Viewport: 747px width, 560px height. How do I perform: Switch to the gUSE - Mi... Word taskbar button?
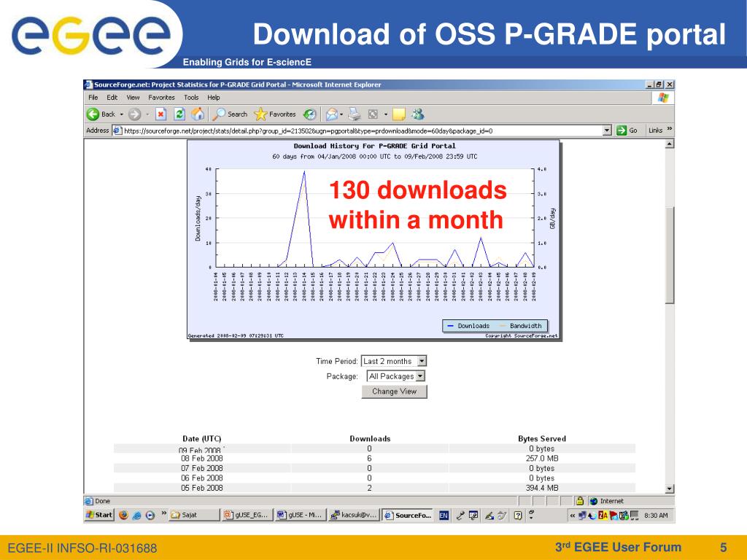(x=300, y=516)
